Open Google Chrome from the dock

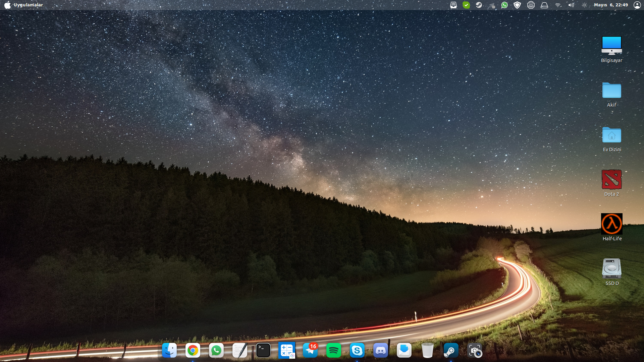193,351
